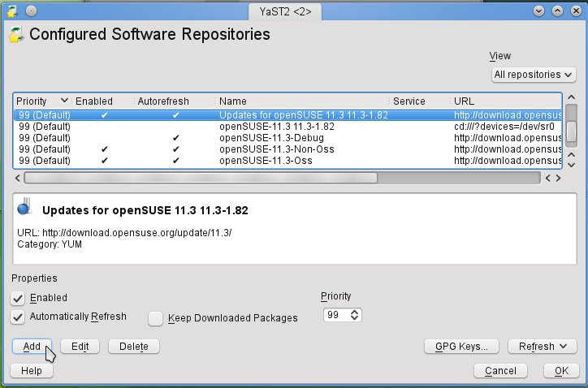Click the Help button

(32, 371)
